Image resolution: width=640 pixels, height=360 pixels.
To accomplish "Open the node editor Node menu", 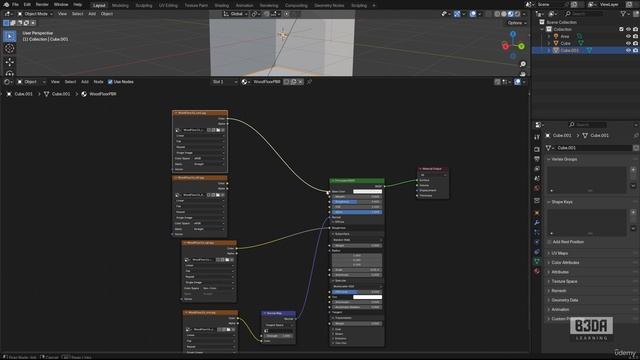I will pos(98,82).
